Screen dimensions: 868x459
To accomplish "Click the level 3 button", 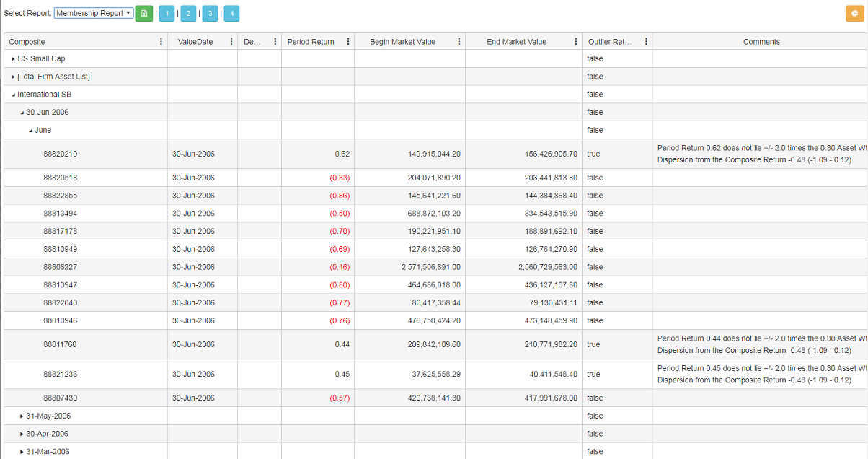I will [x=210, y=14].
